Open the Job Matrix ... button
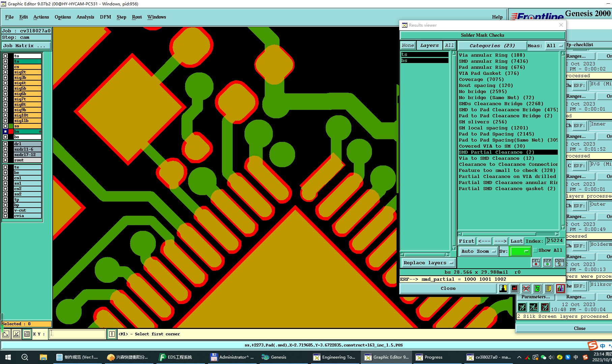 tap(27, 45)
